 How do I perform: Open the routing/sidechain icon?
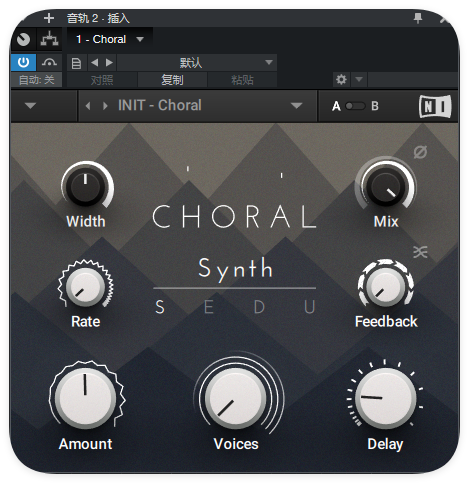tap(49, 39)
